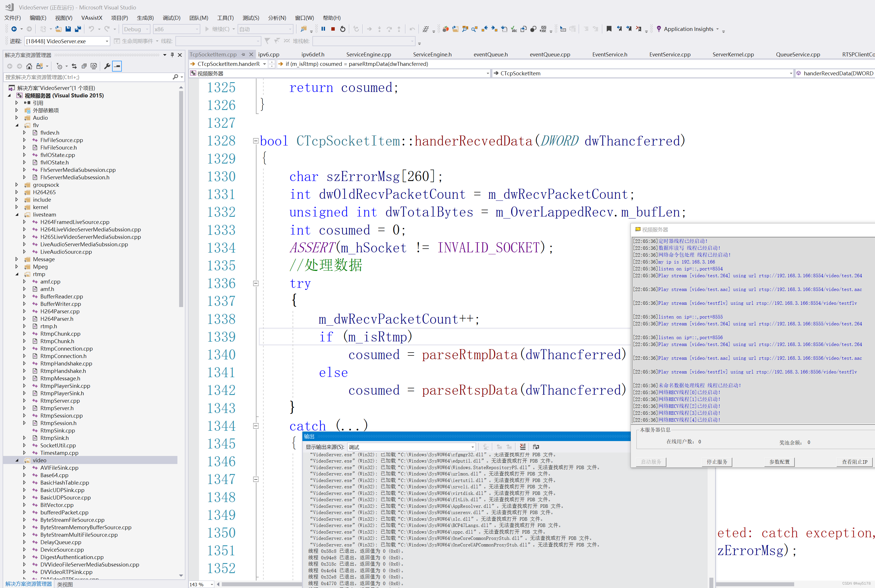Toggle pin on the TcpSocketItem.cpp tab

[x=243, y=54]
